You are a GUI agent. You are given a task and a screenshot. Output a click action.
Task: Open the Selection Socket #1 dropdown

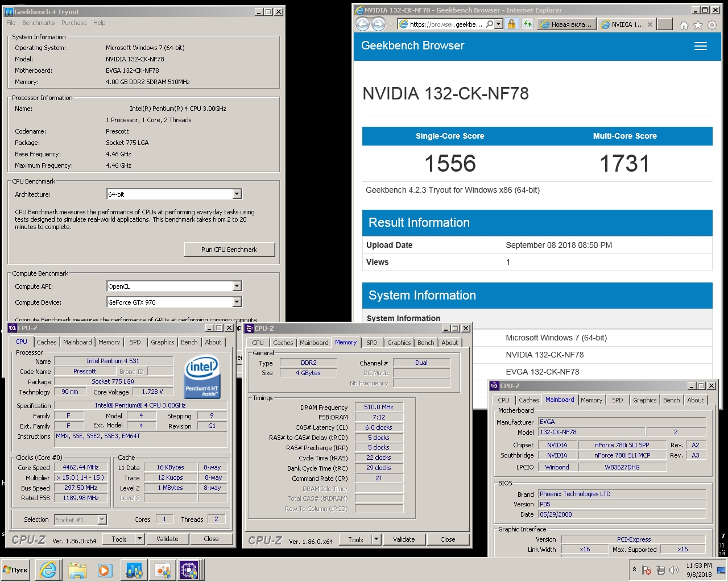102,519
